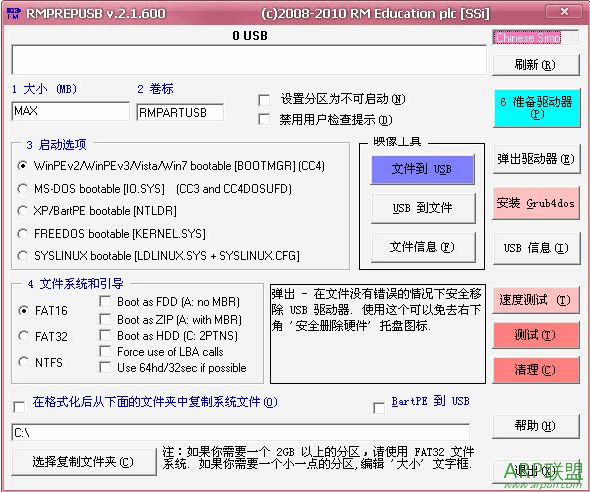590x492 pixels.
Task: Check Boot as ZIP (A: with MBR)
Action: coord(105,319)
